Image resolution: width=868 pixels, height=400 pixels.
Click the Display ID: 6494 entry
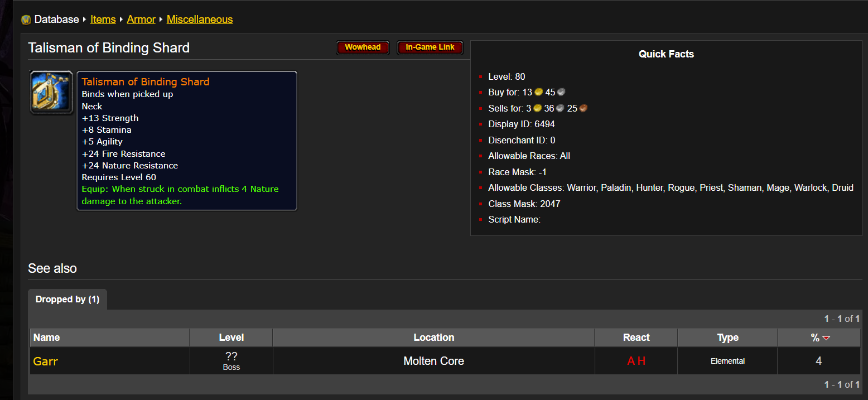coord(522,124)
